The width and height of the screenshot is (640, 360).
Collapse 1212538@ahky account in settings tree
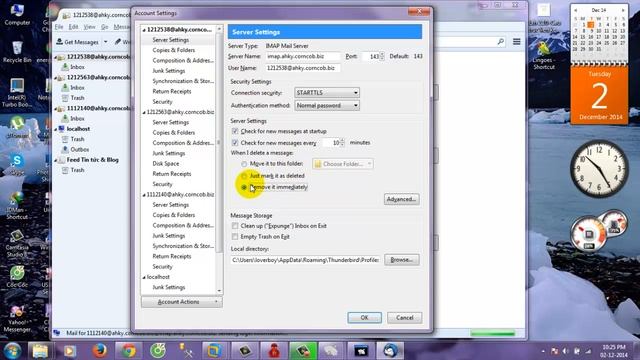click(144, 30)
